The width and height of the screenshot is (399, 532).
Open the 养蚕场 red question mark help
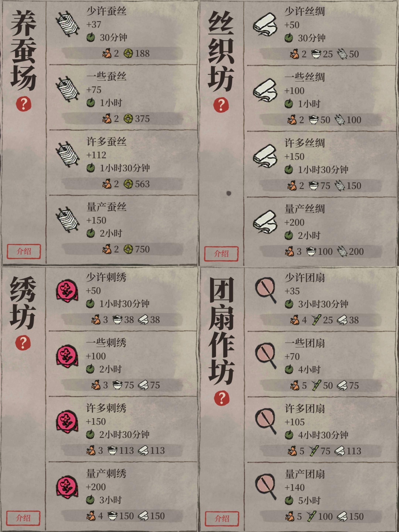23,104
